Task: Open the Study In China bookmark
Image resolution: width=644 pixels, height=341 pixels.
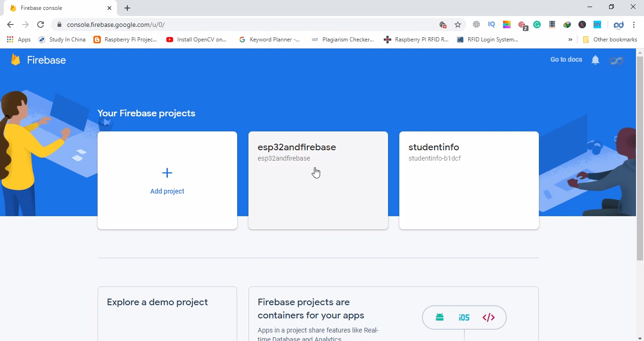Action: click(x=62, y=40)
